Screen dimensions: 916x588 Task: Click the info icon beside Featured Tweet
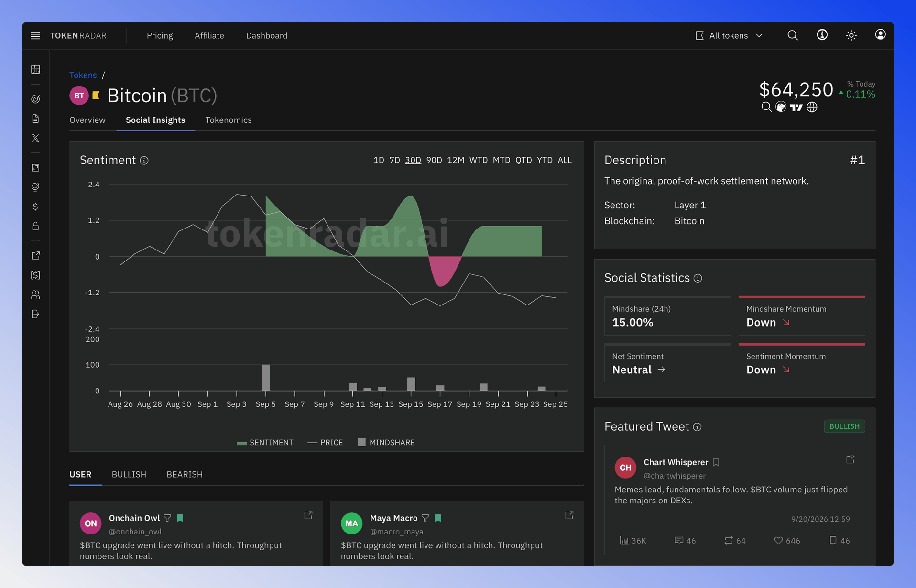tap(697, 427)
